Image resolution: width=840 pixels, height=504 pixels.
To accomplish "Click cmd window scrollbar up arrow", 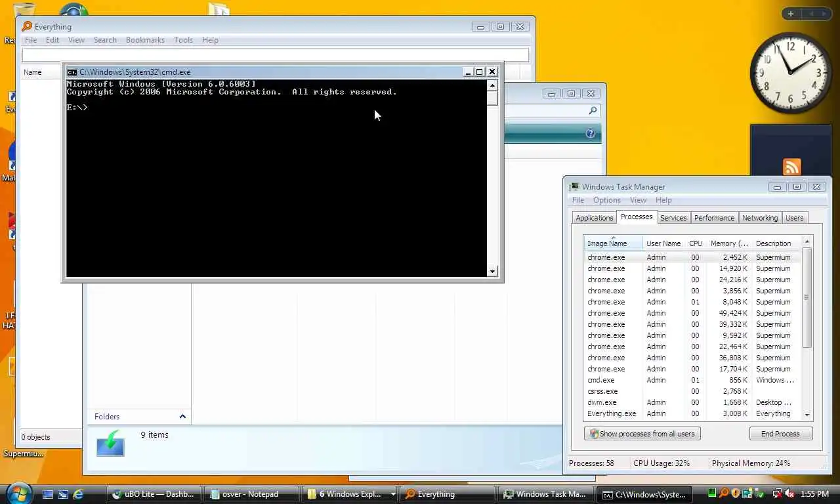I will (x=492, y=85).
